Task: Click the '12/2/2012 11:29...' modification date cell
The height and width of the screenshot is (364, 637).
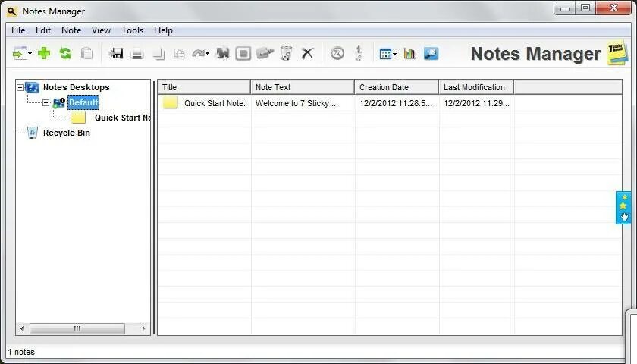Action: 476,103
